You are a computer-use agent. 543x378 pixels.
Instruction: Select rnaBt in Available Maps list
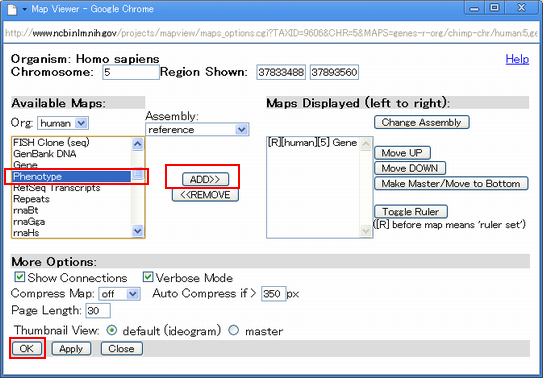[71, 210]
